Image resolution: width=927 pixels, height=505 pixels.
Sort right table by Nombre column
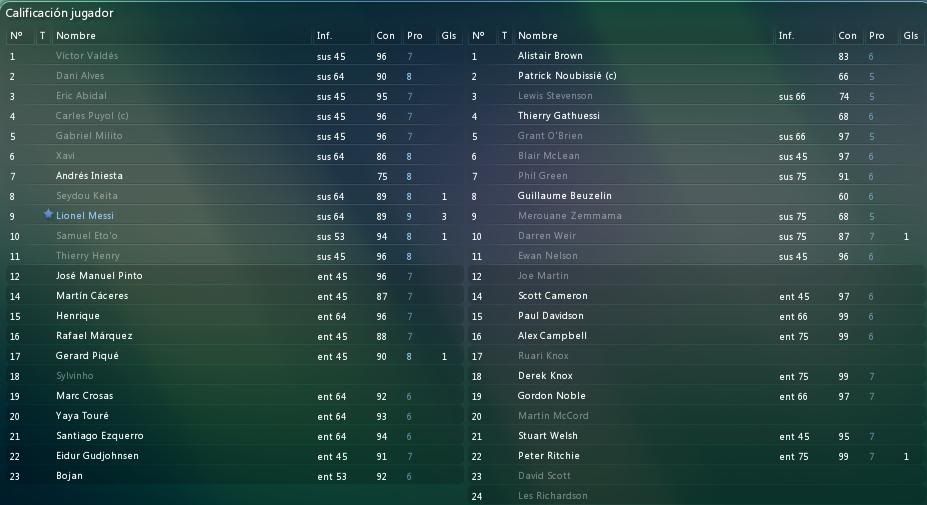pyautogui.click(x=538, y=36)
